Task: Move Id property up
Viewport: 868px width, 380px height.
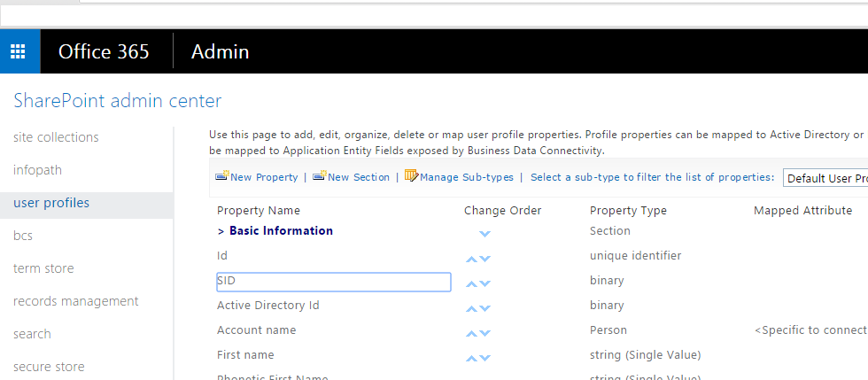Action: tap(471, 259)
